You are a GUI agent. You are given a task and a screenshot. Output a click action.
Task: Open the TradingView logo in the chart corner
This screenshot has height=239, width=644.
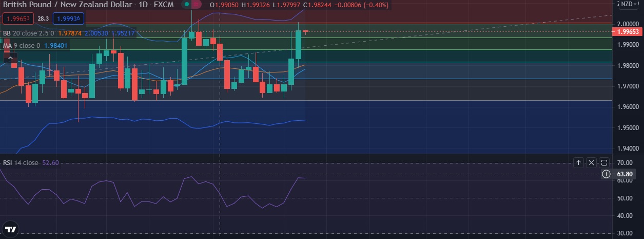10,229
